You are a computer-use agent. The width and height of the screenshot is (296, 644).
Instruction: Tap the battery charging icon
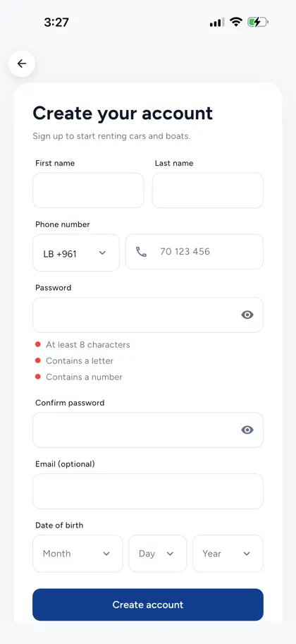coord(257,22)
